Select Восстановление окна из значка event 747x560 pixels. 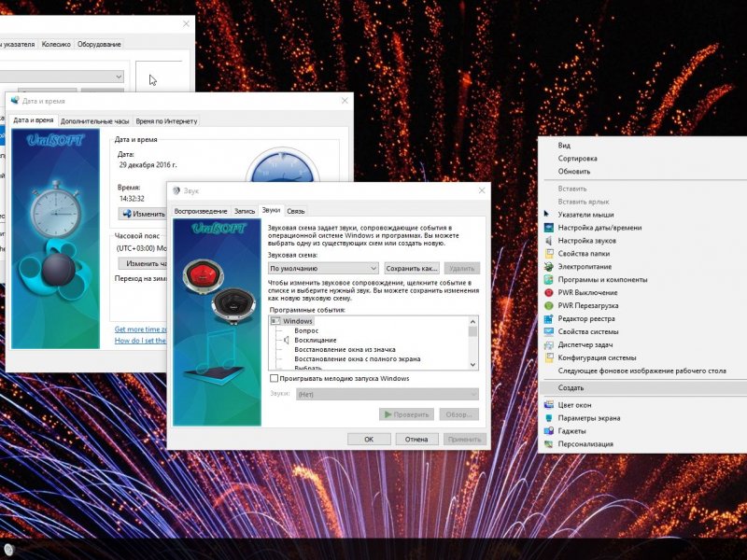[x=345, y=349]
